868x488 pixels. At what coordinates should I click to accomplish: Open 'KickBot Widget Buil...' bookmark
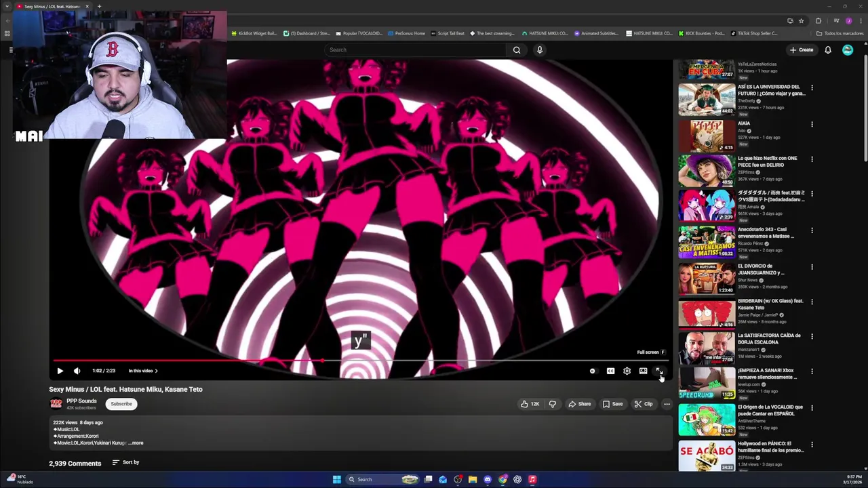(x=255, y=33)
